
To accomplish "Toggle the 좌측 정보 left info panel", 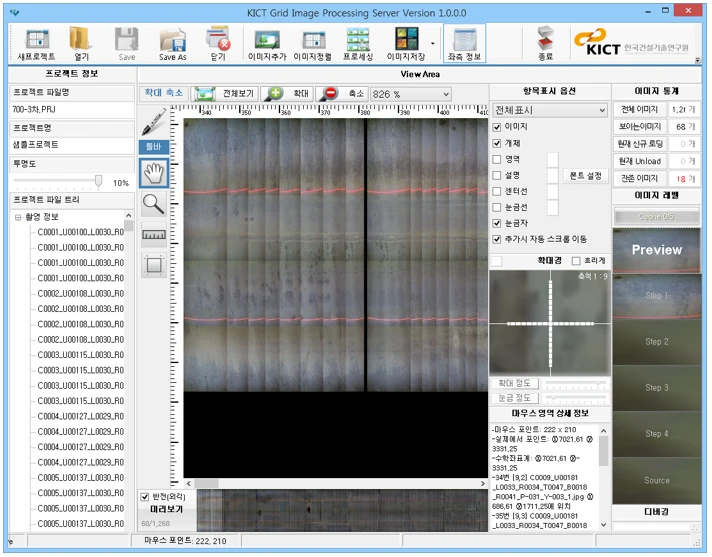I will [465, 44].
